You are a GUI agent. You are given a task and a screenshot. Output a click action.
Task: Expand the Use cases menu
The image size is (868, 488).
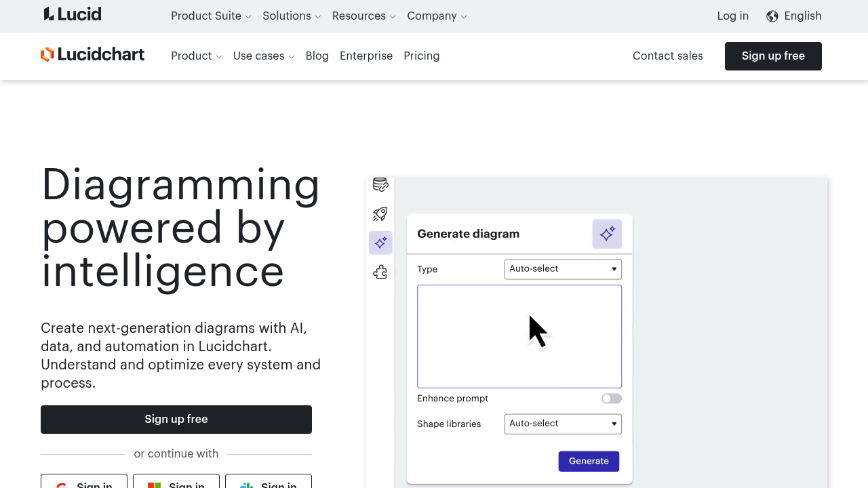point(264,56)
